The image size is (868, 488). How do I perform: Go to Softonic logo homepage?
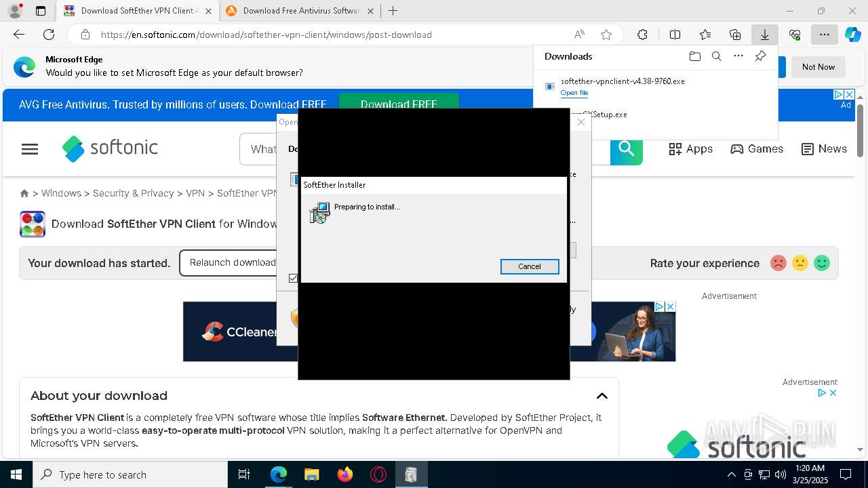pos(110,148)
